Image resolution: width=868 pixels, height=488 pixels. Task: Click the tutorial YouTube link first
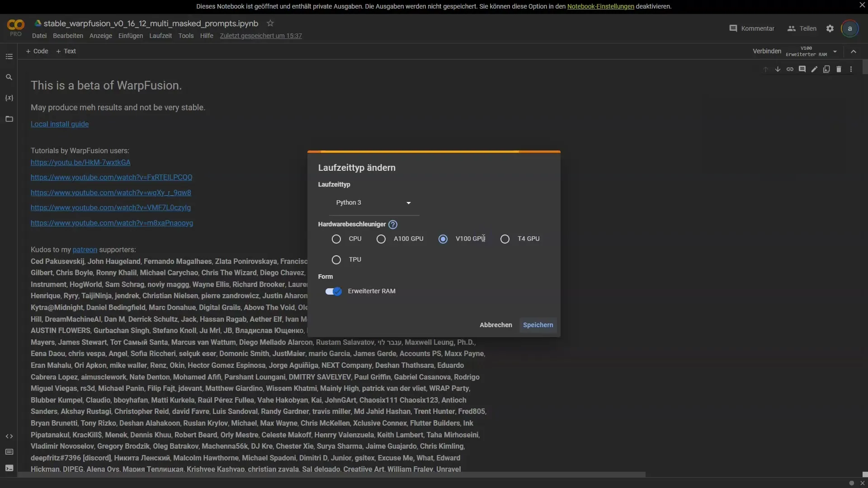tap(80, 162)
